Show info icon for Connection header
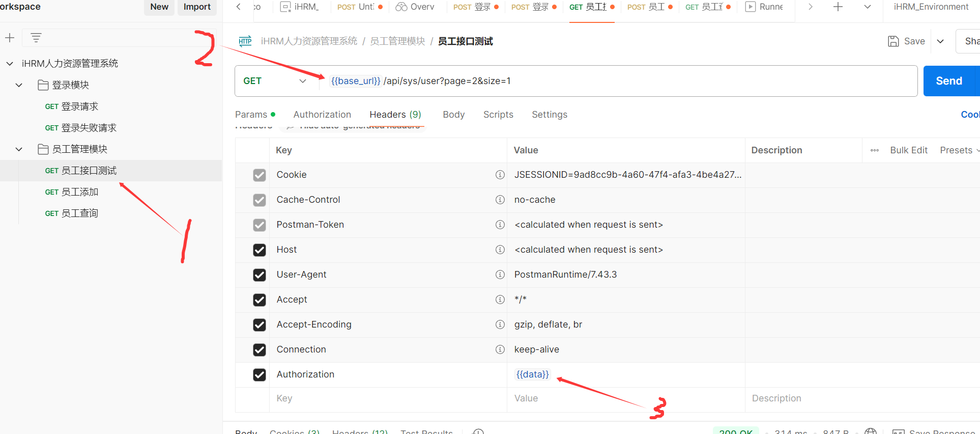The height and width of the screenshot is (434, 980). point(500,349)
